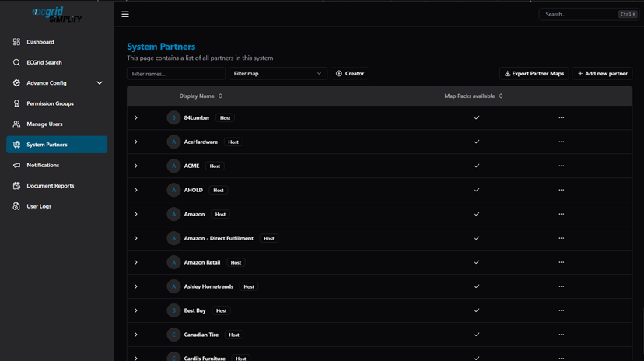The image size is (644, 361).
Task: Open Manage Users page
Action: [x=57, y=124]
